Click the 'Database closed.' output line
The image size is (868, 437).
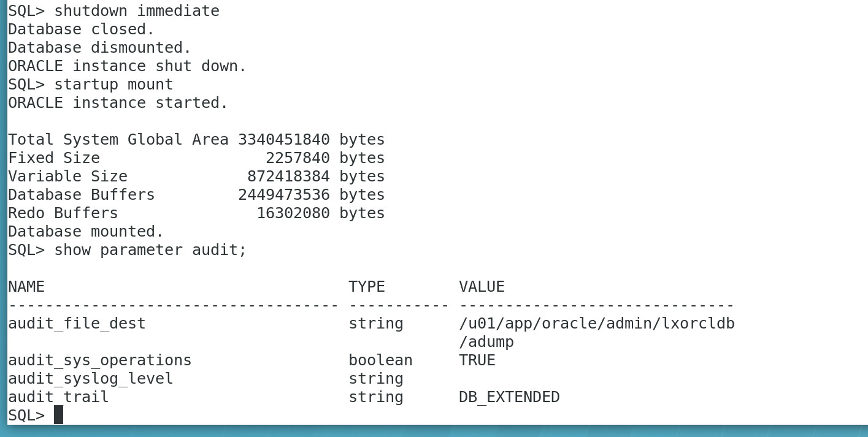click(x=81, y=29)
